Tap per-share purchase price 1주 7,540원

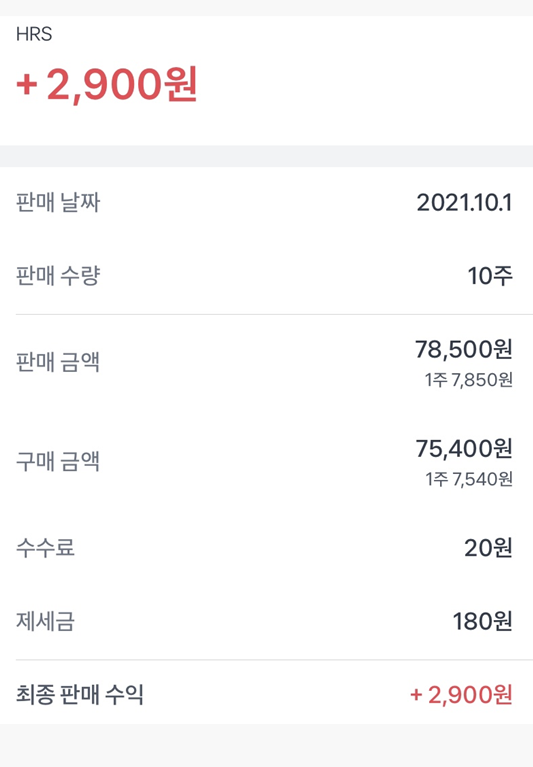click(469, 479)
